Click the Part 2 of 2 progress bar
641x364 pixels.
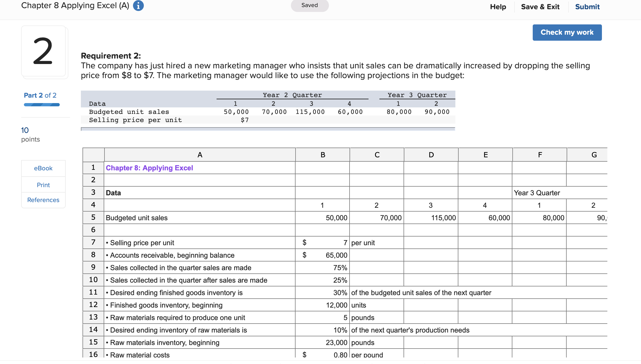[41, 104]
